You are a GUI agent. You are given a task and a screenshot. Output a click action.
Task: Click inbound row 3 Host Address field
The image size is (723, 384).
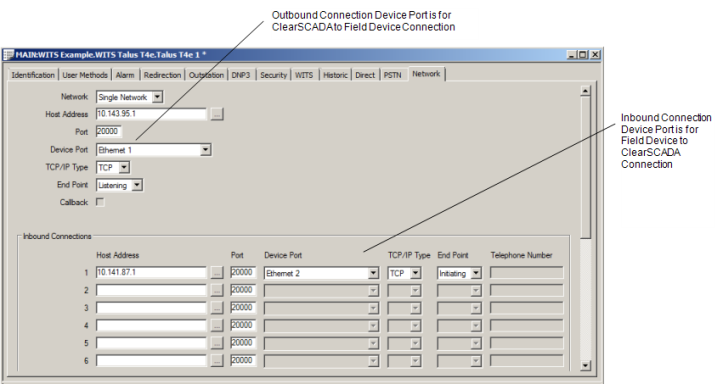151,308
